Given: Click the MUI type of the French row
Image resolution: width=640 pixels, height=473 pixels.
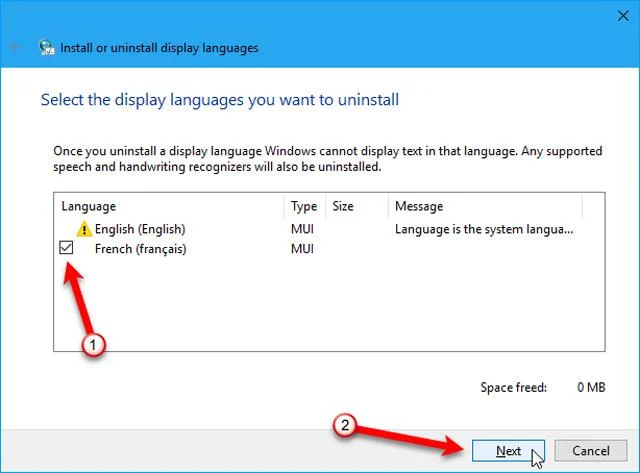Looking at the screenshot, I should coord(302,249).
